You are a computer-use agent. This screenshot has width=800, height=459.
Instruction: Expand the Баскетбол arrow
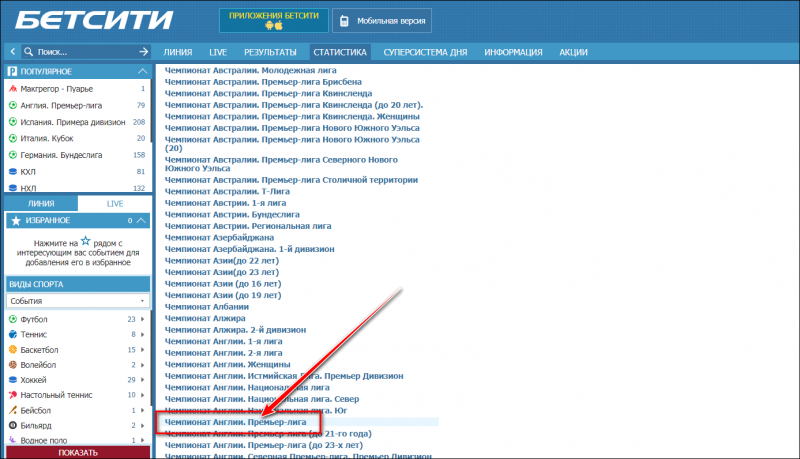click(x=142, y=350)
